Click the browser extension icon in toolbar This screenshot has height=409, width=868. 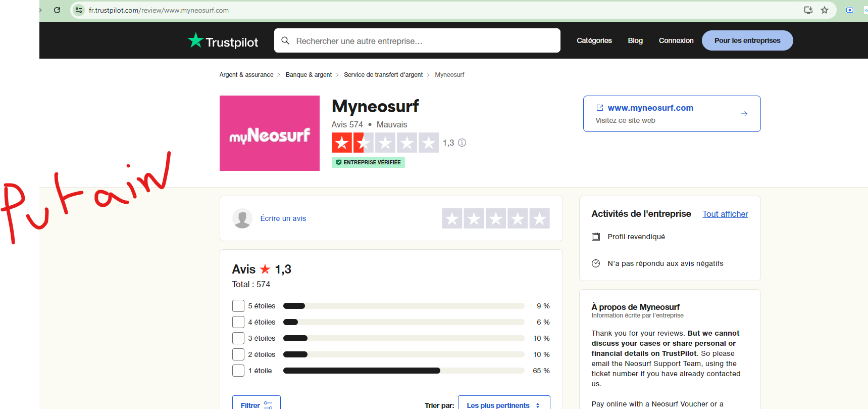tap(850, 10)
